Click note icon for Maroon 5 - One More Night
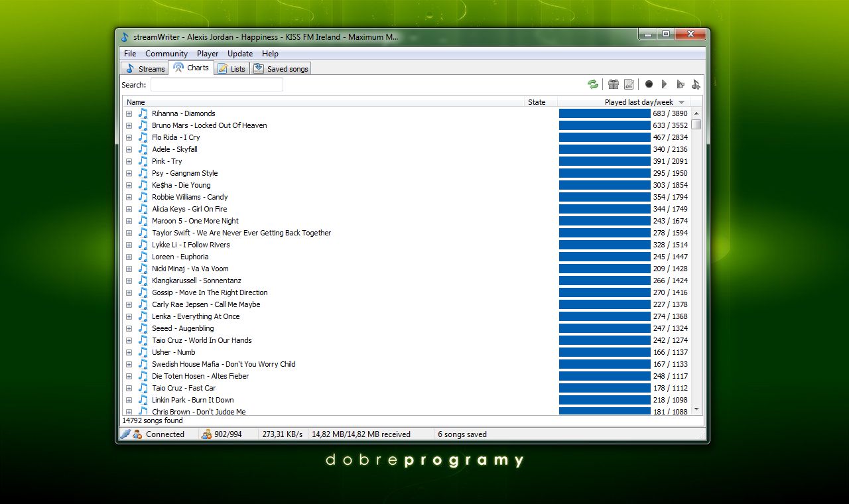 pyautogui.click(x=143, y=221)
